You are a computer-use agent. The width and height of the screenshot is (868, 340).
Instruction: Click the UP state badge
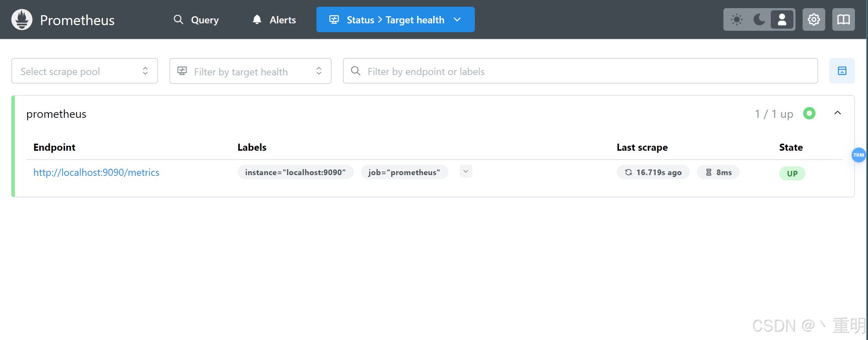coord(792,173)
